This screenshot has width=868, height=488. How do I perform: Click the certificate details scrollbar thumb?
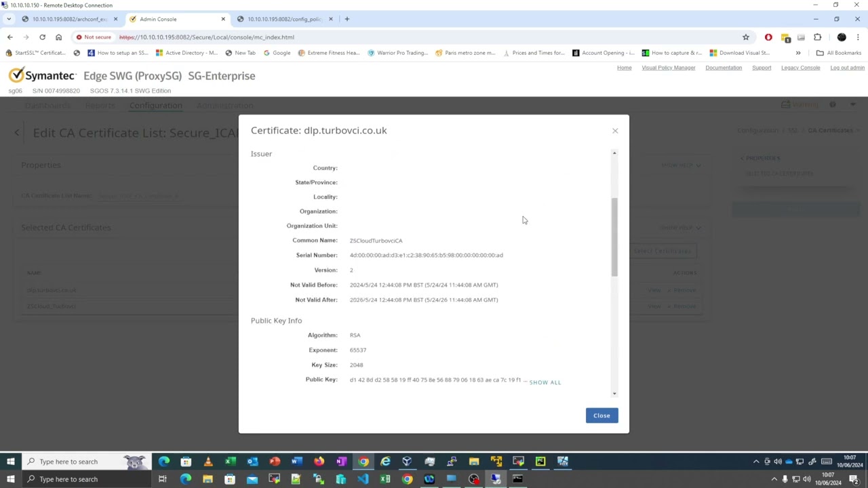(614, 237)
